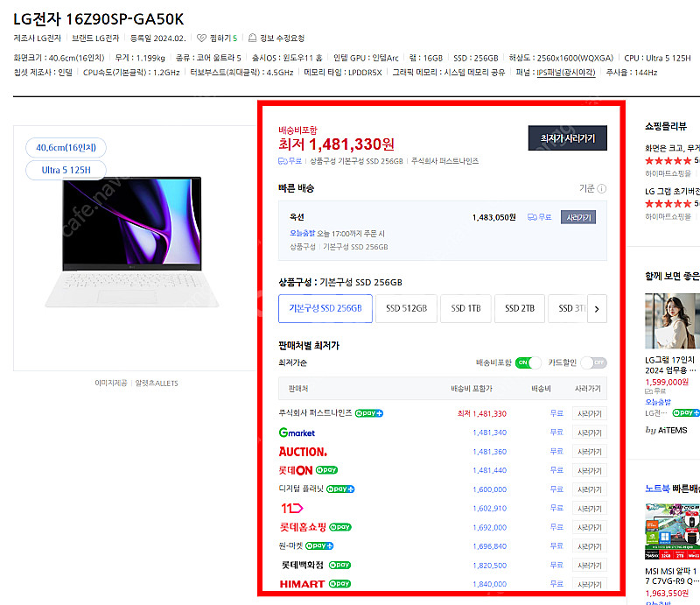The width and height of the screenshot is (700, 605).
Task: Select the SSD 3TB option
Action: (x=568, y=309)
